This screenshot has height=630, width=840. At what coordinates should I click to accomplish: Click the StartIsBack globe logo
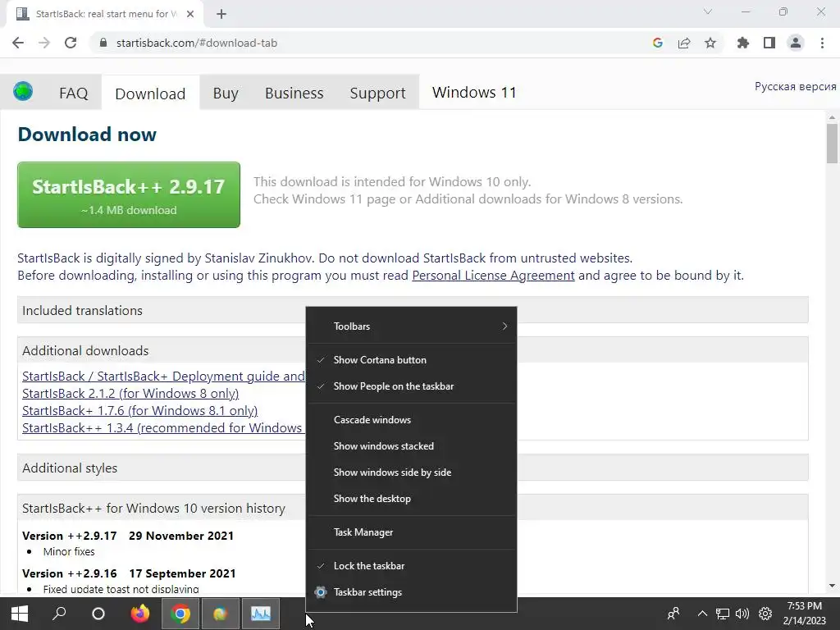point(23,92)
